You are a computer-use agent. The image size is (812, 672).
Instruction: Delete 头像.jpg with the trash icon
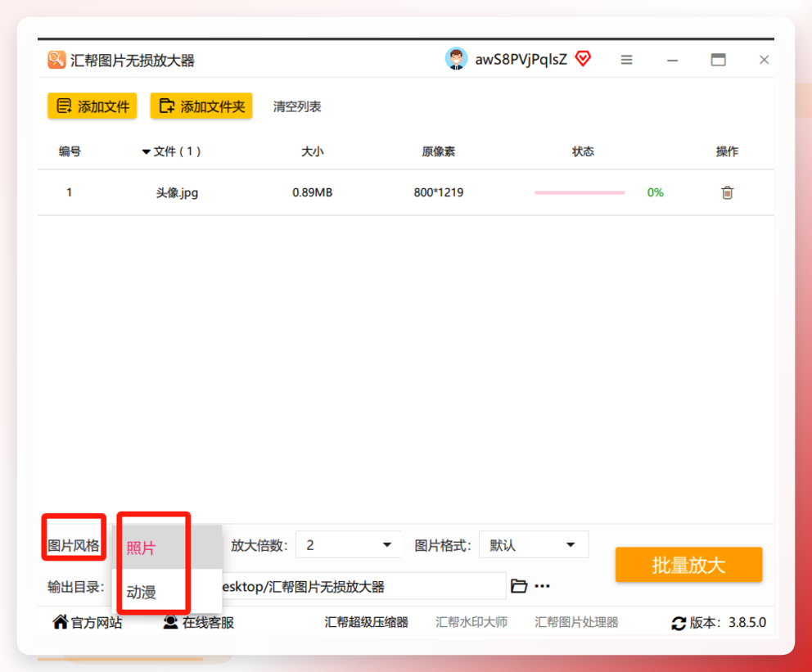tap(727, 192)
